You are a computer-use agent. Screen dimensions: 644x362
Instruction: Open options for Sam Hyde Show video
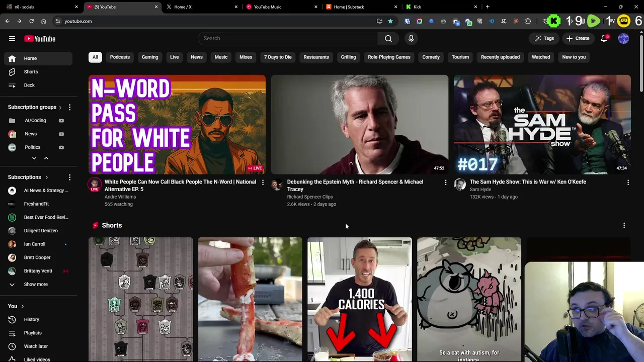(x=628, y=182)
